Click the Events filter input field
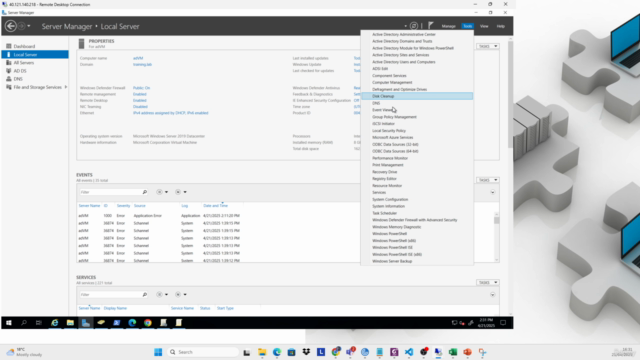The width and height of the screenshot is (640, 360). [110, 192]
